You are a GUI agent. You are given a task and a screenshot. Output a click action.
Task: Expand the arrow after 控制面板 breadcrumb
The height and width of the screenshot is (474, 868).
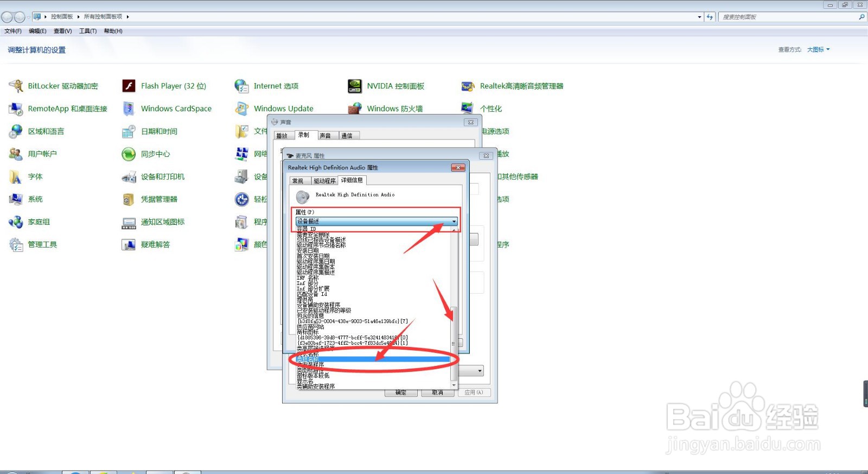point(78,17)
